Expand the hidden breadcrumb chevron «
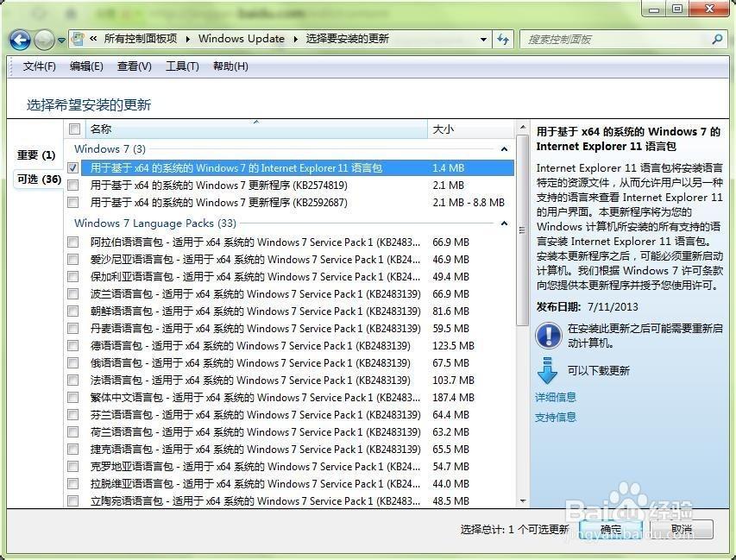The height and width of the screenshot is (560, 736). pyautogui.click(x=93, y=39)
